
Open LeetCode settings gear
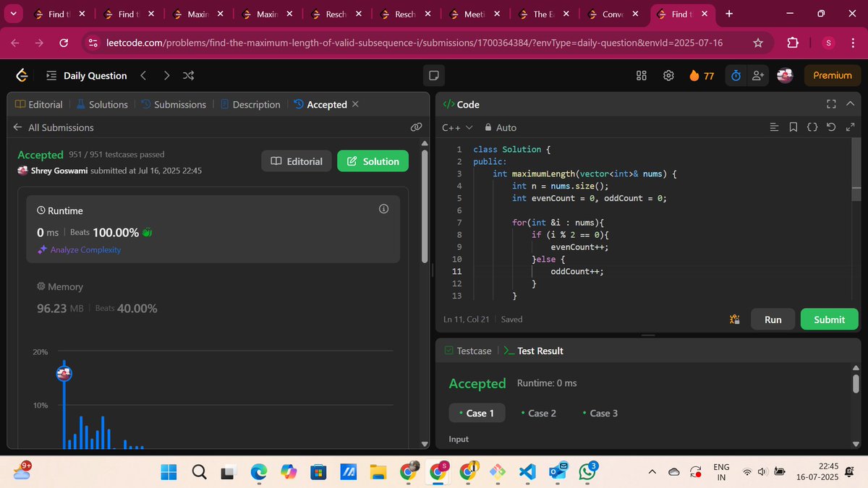click(x=668, y=75)
